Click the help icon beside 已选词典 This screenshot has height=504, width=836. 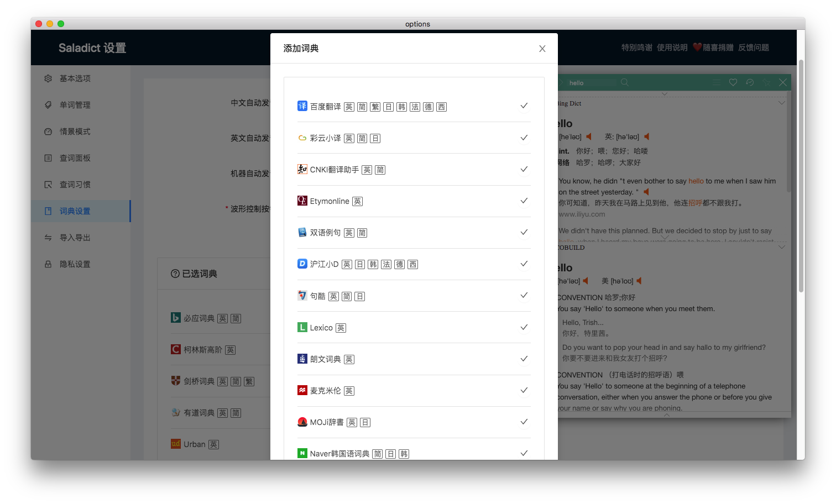(x=175, y=274)
